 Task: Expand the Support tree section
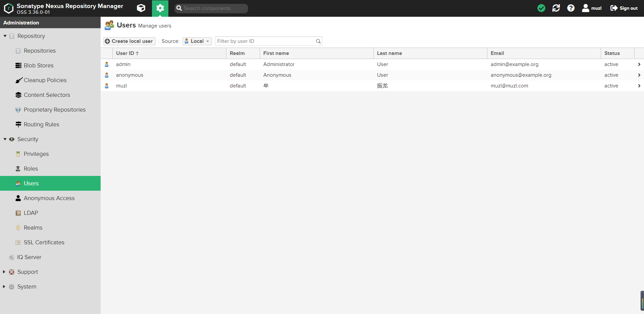[4, 272]
